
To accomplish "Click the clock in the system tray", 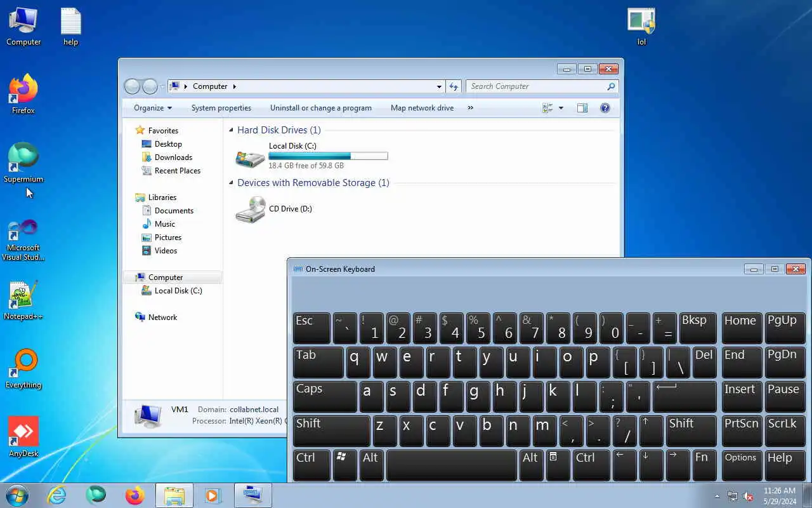I will (780, 496).
